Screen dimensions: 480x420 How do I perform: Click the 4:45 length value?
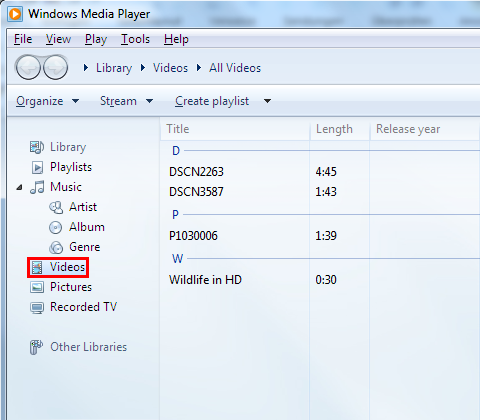tap(326, 172)
